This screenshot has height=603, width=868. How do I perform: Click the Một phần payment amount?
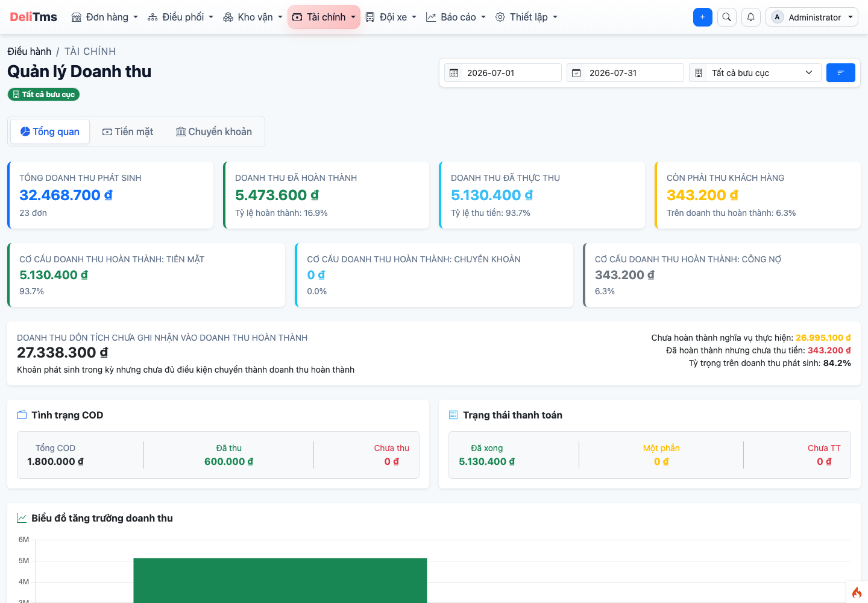pyautogui.click(x=661, y=462)
